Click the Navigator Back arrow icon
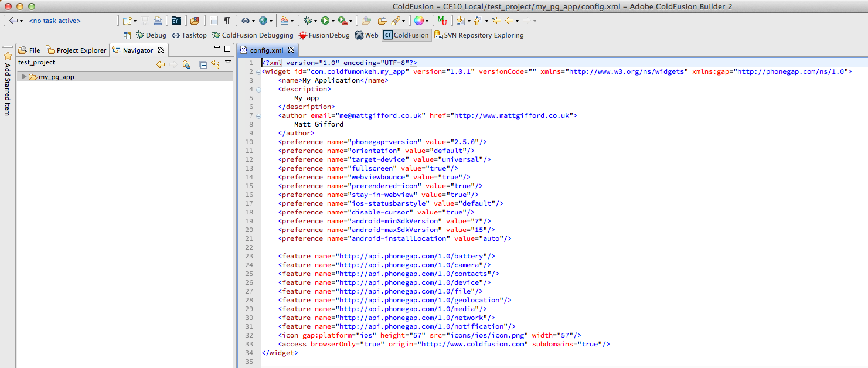The width and height of the screenshot is (868, 368). click(160, 64)
